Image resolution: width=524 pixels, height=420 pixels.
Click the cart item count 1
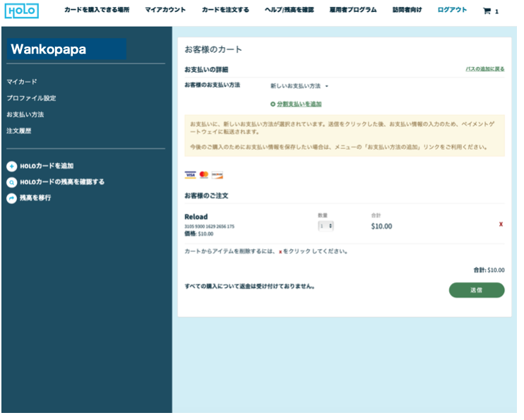(x=496, y=12)
